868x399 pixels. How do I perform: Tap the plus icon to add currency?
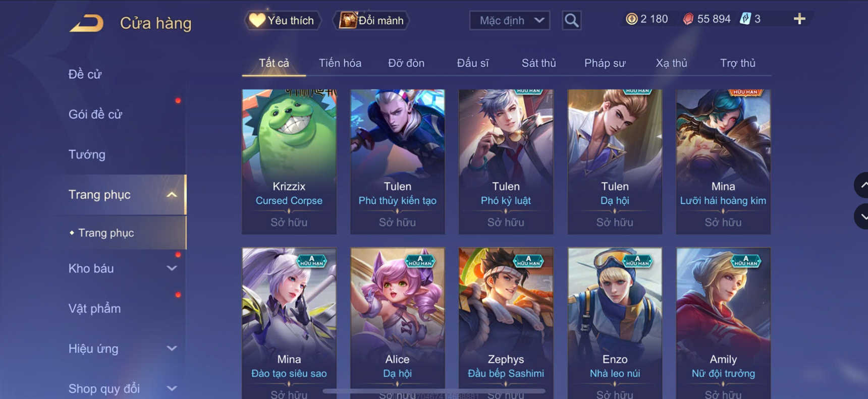799,19
